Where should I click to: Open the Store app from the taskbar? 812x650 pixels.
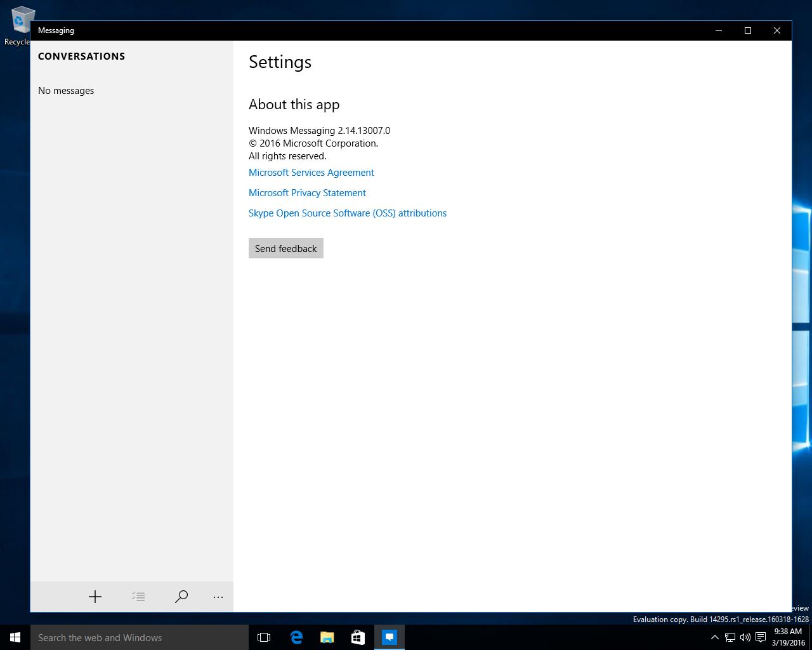click(358, 637)
